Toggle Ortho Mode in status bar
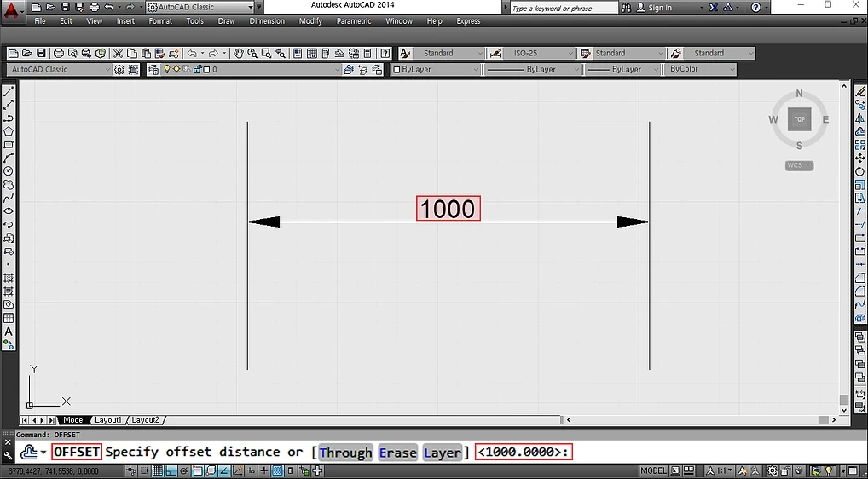Image resolution: width=868 pixels, height=479 pixels. pyautogui.click(x=171, y=471)
